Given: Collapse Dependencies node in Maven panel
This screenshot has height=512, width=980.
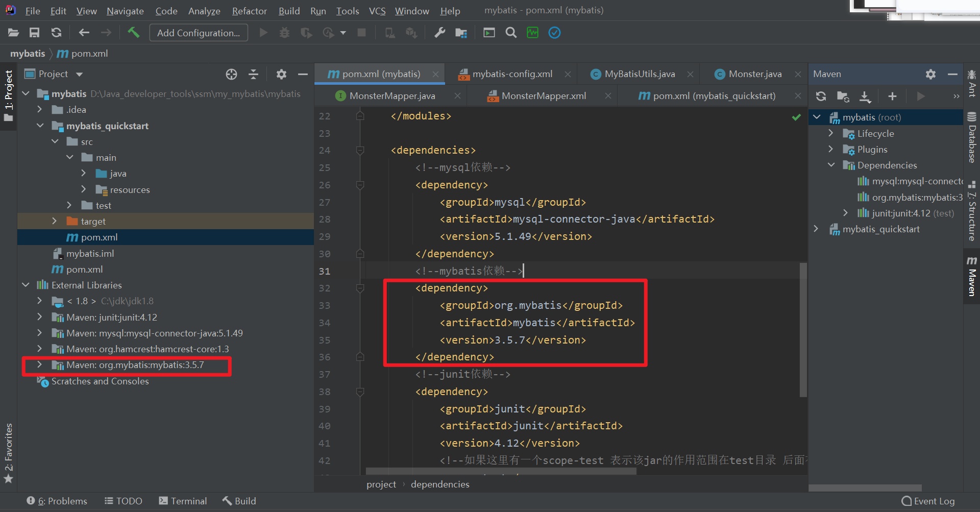Looking at the screenshot, I should tap(831, 165).
